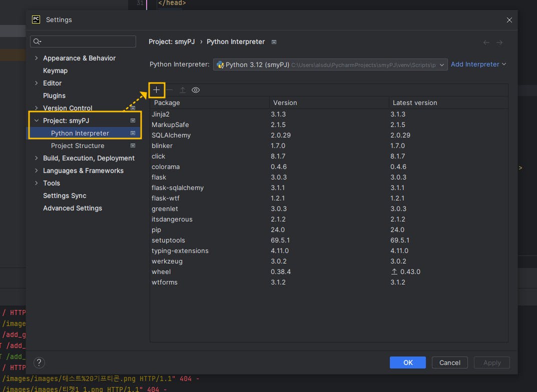
Task: Select the wtforms package row
Action: click(x=329, y=282)
